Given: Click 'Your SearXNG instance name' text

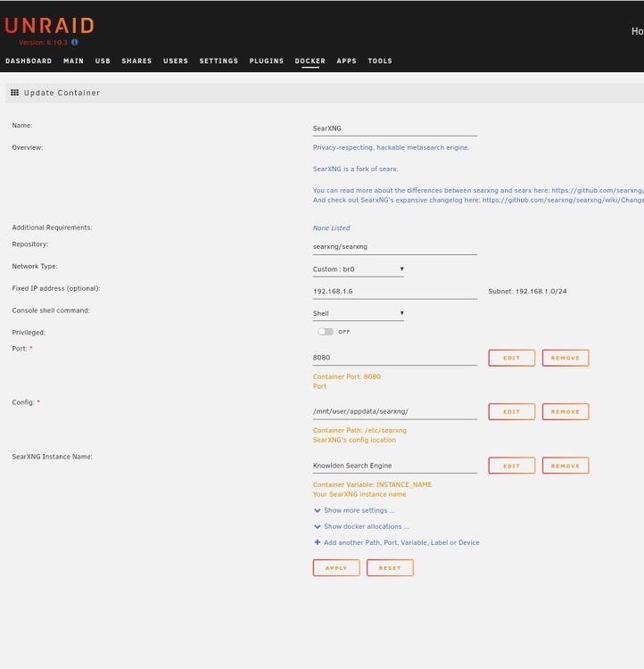Looking at the screenshot, I should [359, 494].
